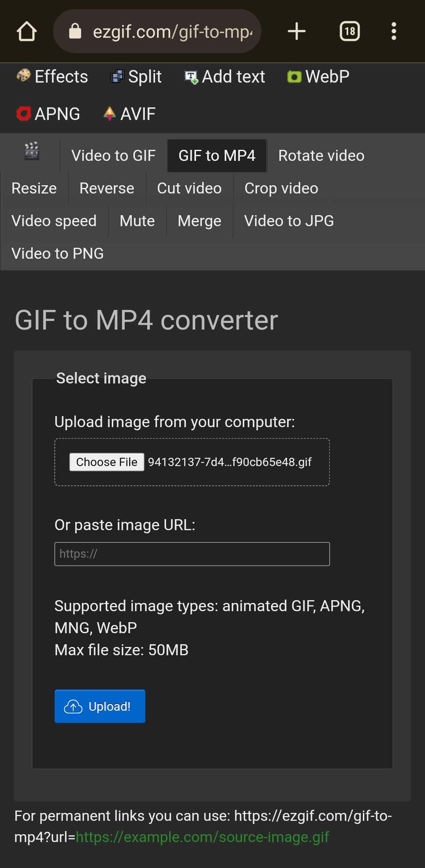Click the video clapperboard icon
The height and width of the screenshot is (868, 425).
point(31,151)
